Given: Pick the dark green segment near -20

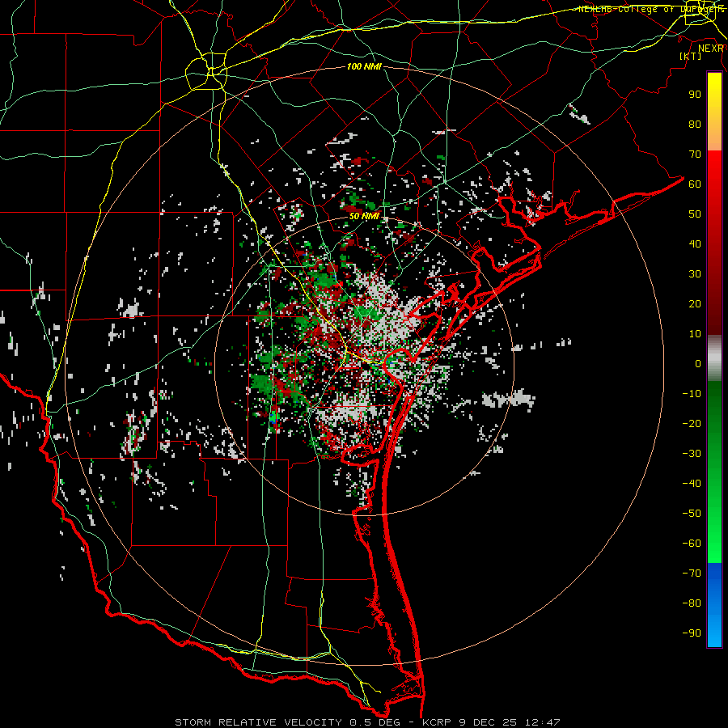Looking at the screenshot, I should [x=714, y=420].
